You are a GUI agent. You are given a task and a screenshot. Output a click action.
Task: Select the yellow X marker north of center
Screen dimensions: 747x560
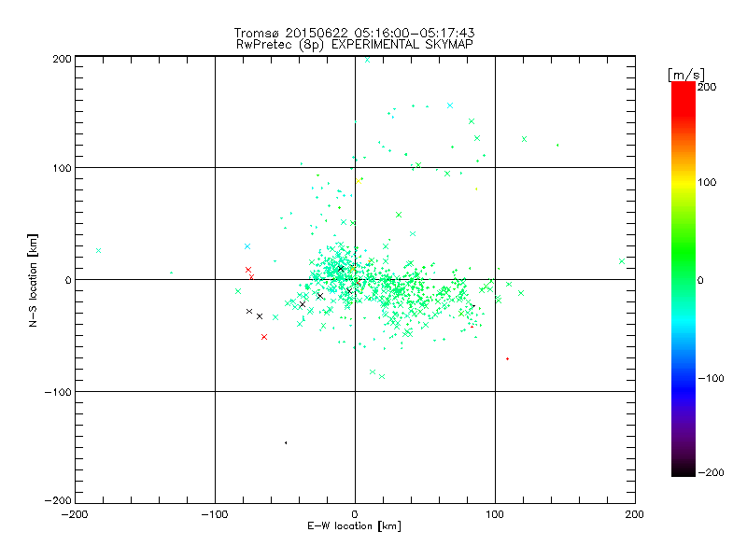coord(359,181)
